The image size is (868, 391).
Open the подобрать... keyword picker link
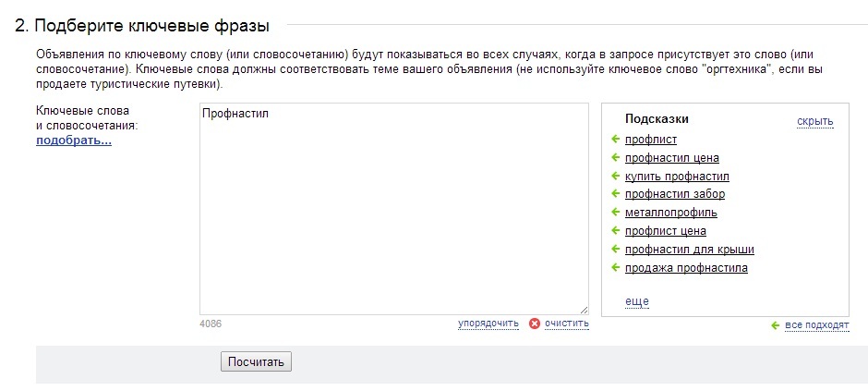(74, 141)
